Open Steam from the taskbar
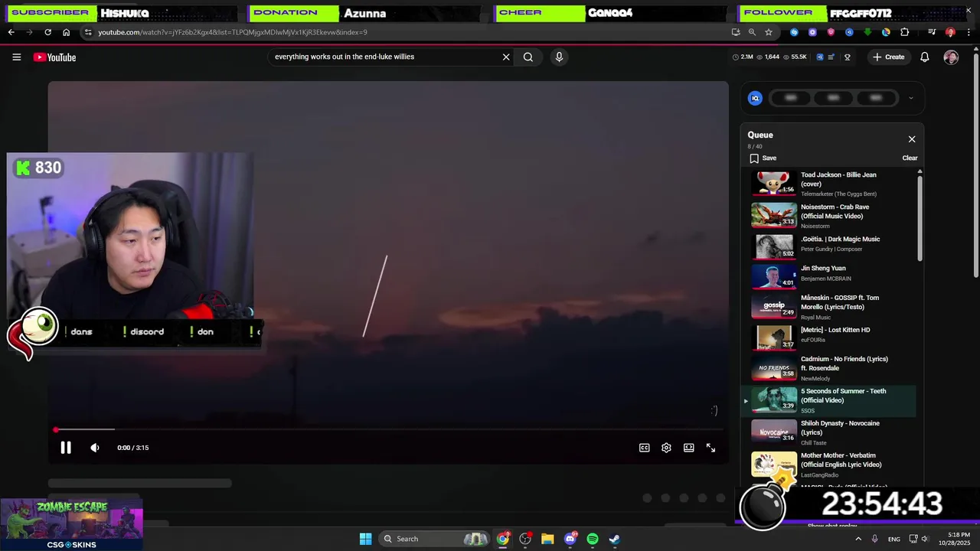Viewport: 980px width, 551px height. point(615,539)
